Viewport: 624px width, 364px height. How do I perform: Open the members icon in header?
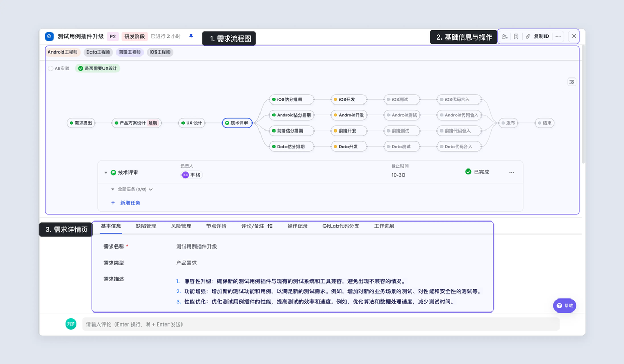tap(504, 36)
